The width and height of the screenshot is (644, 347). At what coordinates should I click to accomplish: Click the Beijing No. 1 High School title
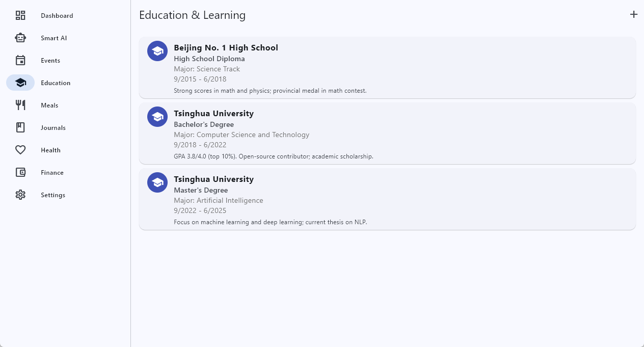point(226,48)
